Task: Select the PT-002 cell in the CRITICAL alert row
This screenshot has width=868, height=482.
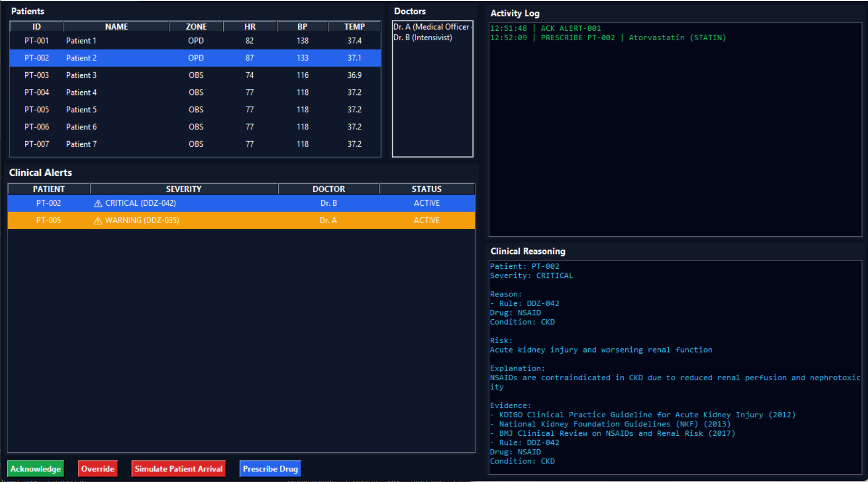Action: click(x=49, y=203)
